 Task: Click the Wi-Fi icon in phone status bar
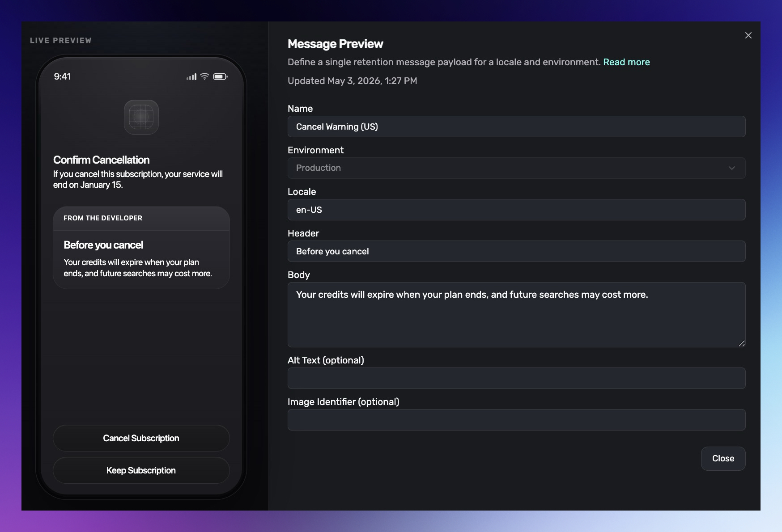(204, 76)
